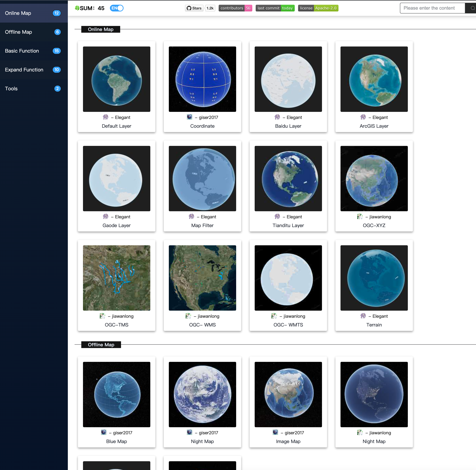
Task: Open the OGC-TMS thumbnail
Action: point(116,278)
